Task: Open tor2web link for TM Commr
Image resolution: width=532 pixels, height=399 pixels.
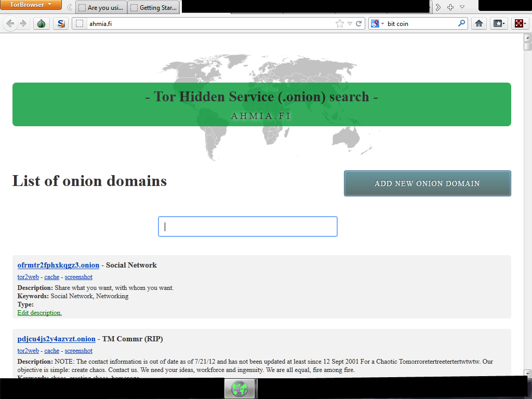Action: [28, 351]
